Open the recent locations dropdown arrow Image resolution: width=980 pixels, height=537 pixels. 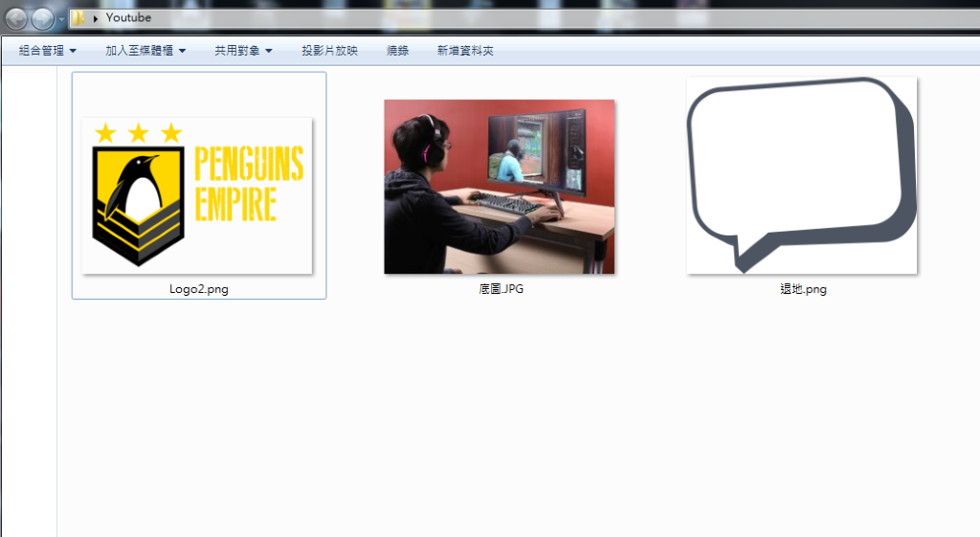point(61,19)
